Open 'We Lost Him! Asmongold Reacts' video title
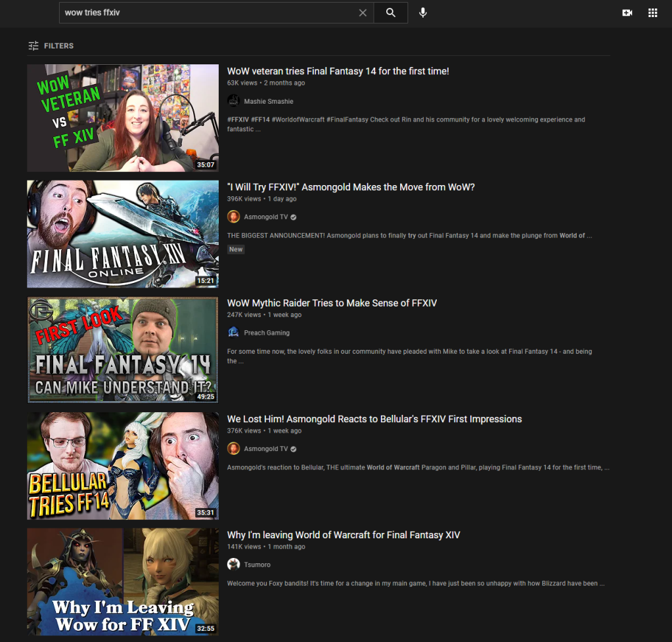 (374, 419)
